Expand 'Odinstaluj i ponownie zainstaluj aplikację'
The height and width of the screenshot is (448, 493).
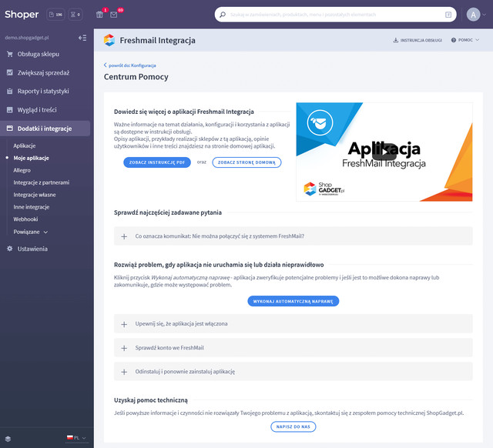click(x=124, y=371)
